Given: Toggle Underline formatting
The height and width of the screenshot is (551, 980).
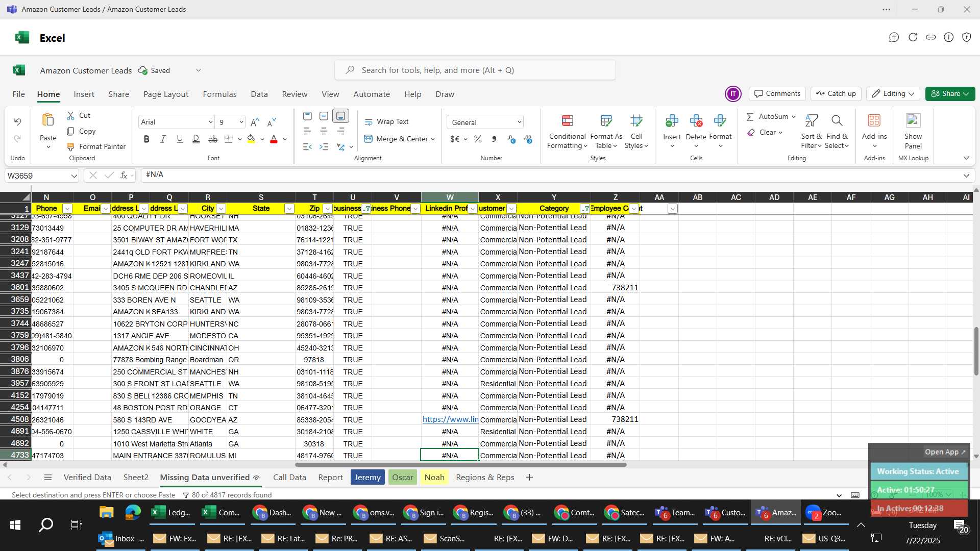Looking at the screenshot, I should click(x=179, y=139).
